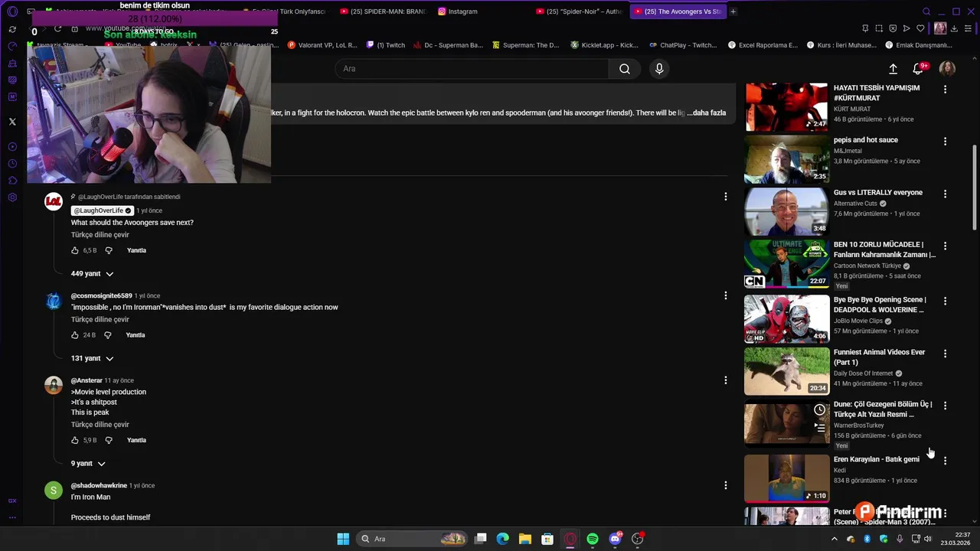Like the @Ansterar comment
Image resolution: width=980 pixels, height=551 pixels.
click(75, 440)
